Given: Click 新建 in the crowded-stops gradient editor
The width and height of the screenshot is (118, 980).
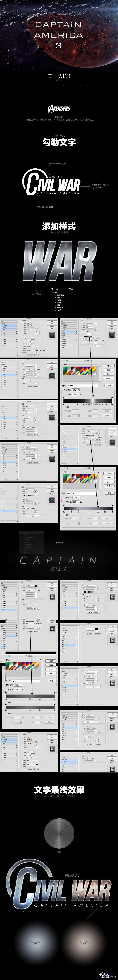Looking at the screenshot, I should (109, 386).
